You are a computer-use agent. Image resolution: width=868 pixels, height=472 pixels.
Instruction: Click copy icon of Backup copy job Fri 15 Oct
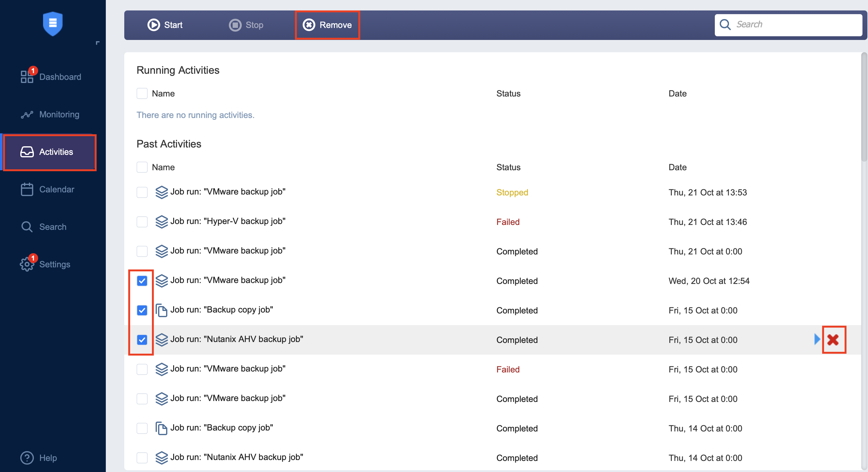tap(161, 310)
